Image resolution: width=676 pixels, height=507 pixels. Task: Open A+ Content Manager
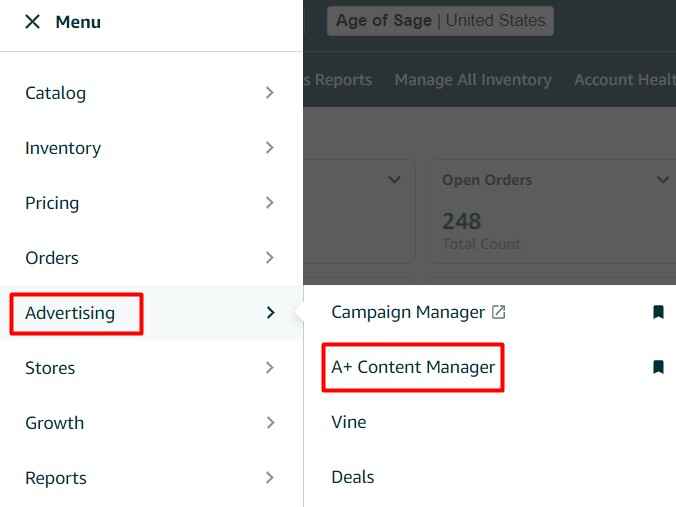(413, 367)
